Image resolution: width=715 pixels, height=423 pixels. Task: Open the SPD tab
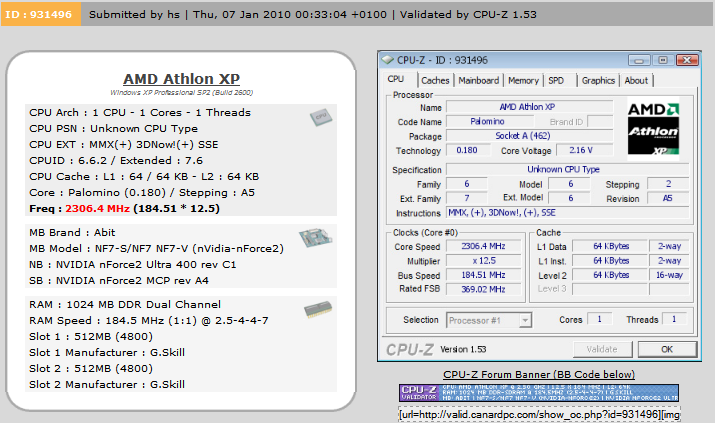click(x=556, y=81)
